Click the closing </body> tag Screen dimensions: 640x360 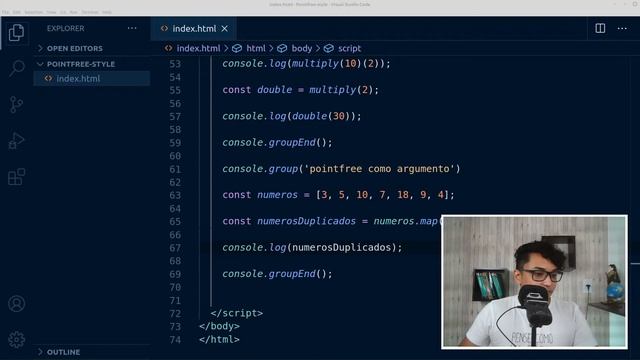point(219,326)
